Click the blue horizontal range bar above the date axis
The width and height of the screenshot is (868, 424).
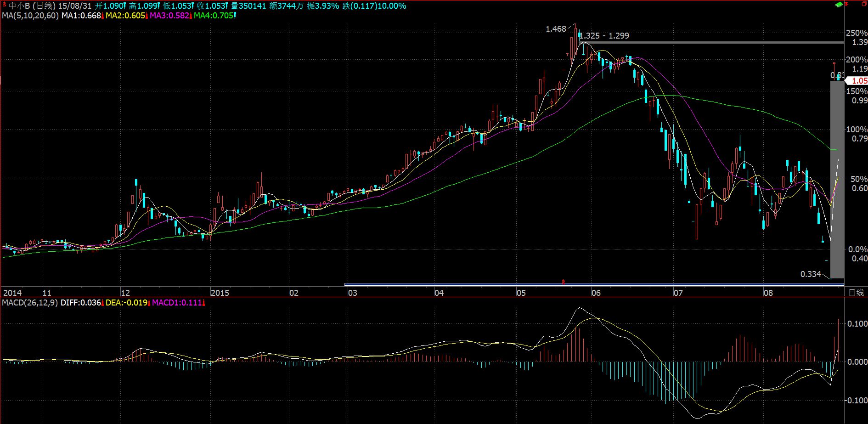[594, 284]
